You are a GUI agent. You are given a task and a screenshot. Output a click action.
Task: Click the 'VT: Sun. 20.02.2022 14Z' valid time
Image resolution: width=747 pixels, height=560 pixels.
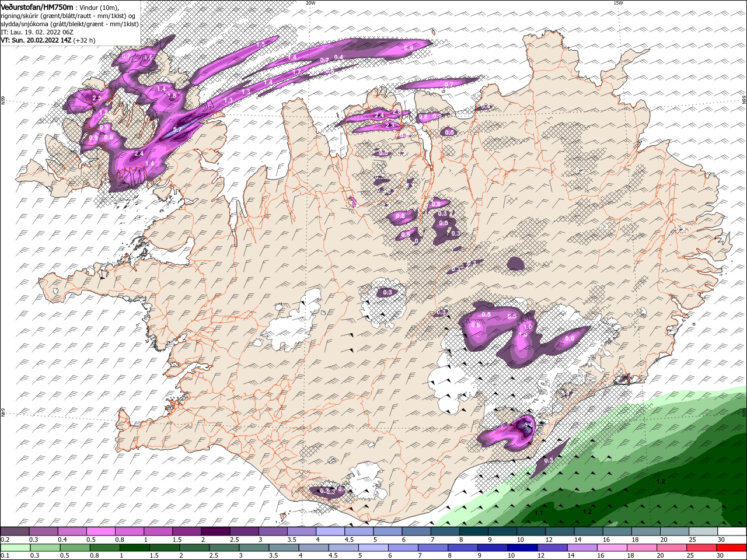[36, 40]
